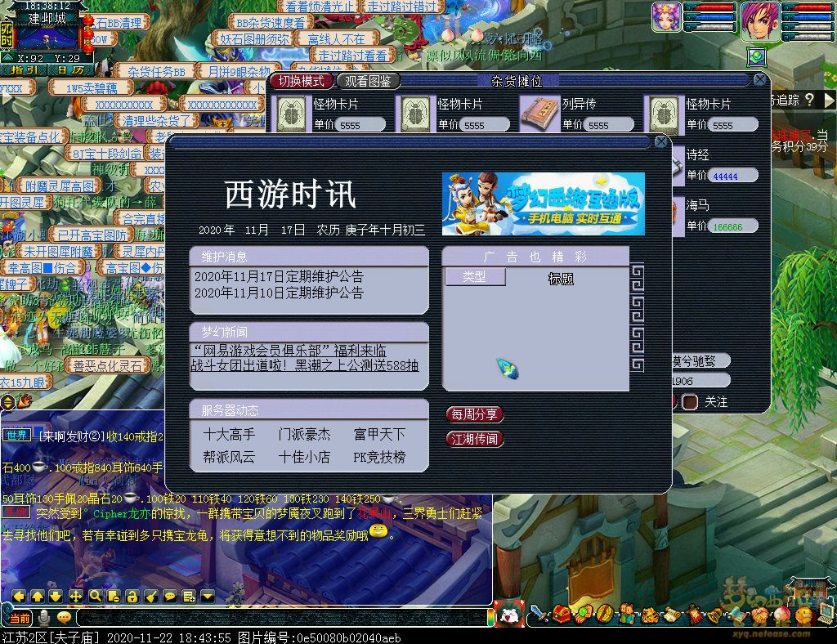Click the magnifier search icon in chat toolbar
Image resolution: width=837 pixels, height=644 pixels.
tap(95, 596)
